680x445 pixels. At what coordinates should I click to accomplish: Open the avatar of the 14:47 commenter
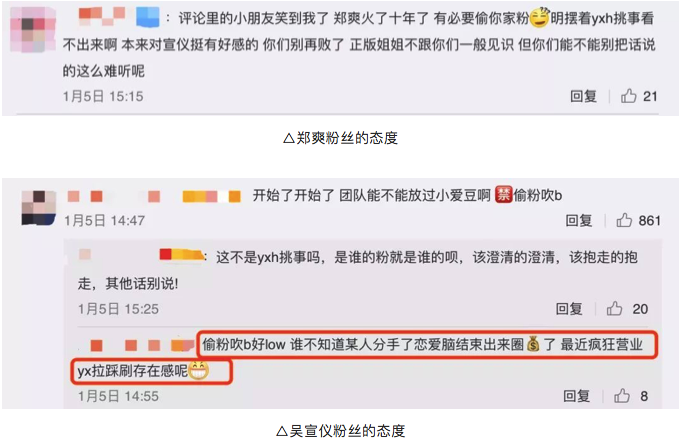click(x=39, y=208)
